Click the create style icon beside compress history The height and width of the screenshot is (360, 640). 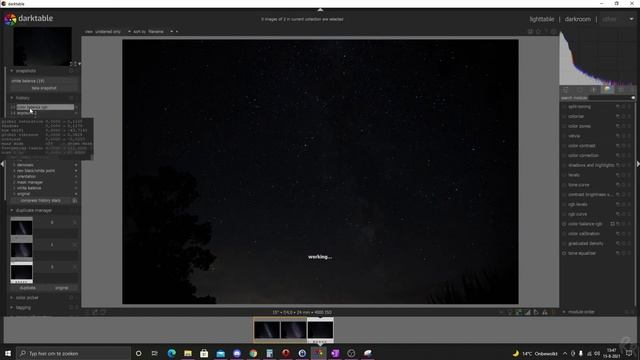pos(75,200)
